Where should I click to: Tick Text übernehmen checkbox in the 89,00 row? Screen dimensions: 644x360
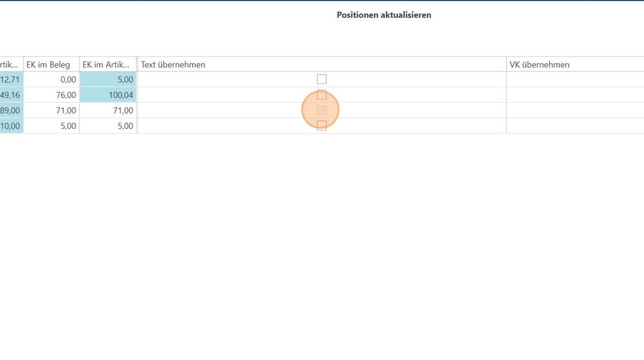[x=321, y=111]
